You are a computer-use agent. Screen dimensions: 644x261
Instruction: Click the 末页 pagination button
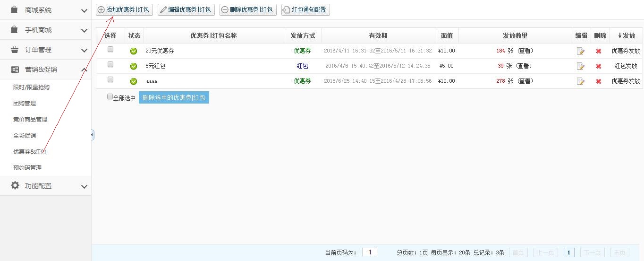click(x=619, y=252)
